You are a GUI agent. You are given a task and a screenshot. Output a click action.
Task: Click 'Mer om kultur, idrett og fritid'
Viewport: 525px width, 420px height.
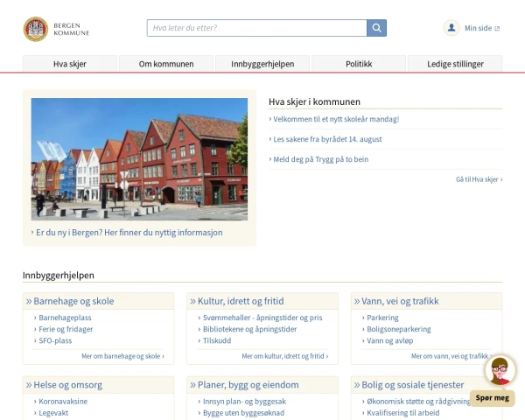click(285, 356)
